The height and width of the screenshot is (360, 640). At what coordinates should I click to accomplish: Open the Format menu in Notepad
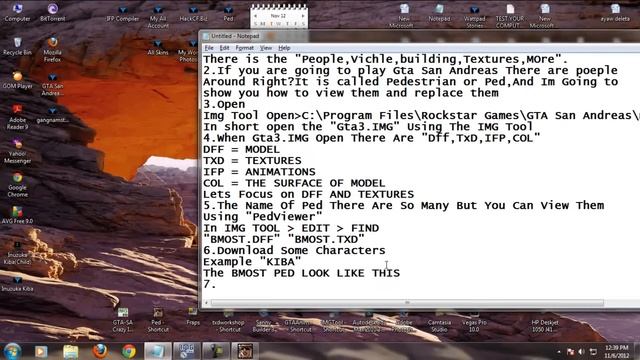point(244,48)
